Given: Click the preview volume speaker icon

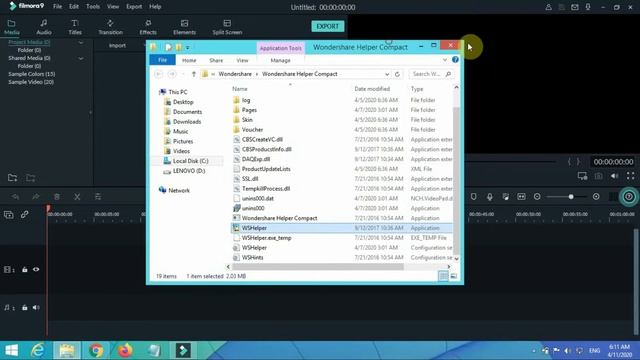Looking at the screenshot, I should point(614,176).
